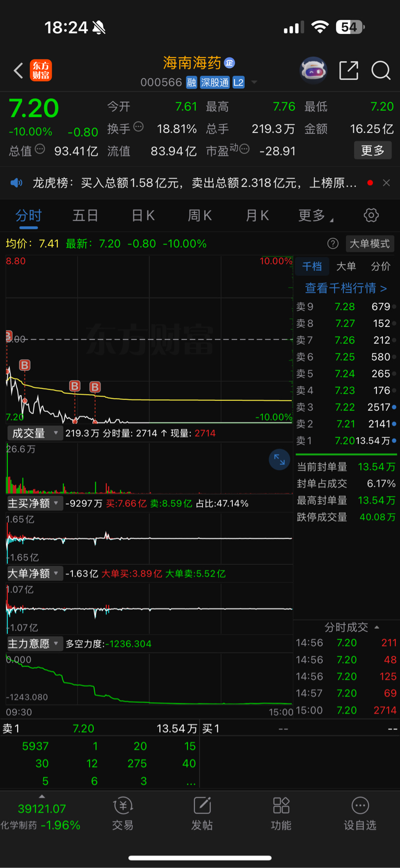Tap the 当前封单量 13.54万 value
The image size is (400, 868).
pyautogui.click(x=377, y=467)
